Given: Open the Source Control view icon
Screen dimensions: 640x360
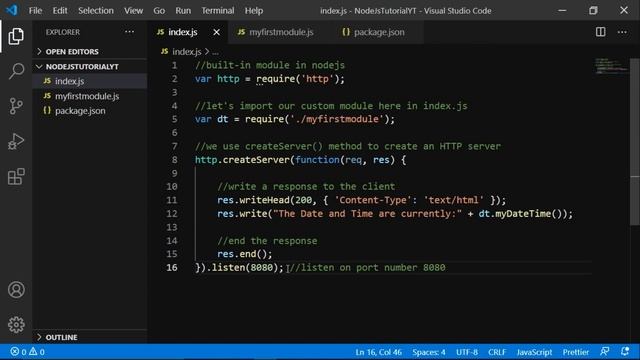Looking at the screenshot, I should tap(16, 106).
